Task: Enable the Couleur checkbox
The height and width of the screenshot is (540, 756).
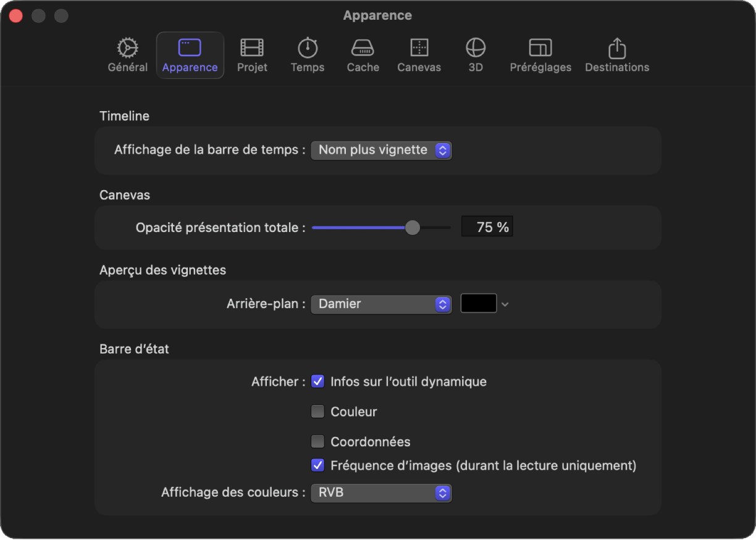Action: (x=317, y=412)
